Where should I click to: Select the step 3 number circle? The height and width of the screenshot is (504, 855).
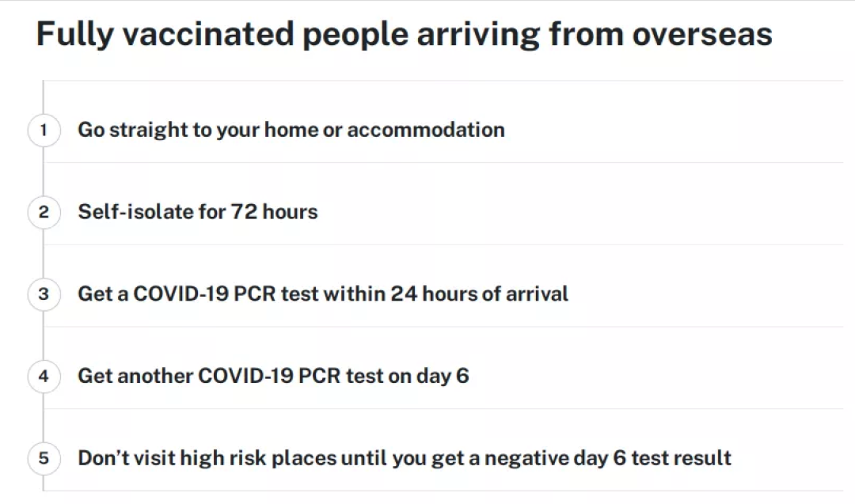44,294
